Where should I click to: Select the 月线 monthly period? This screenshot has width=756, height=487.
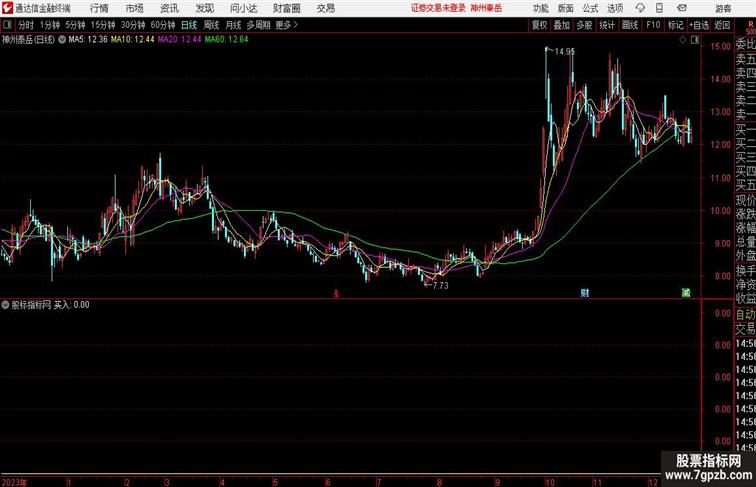point(233,25)
